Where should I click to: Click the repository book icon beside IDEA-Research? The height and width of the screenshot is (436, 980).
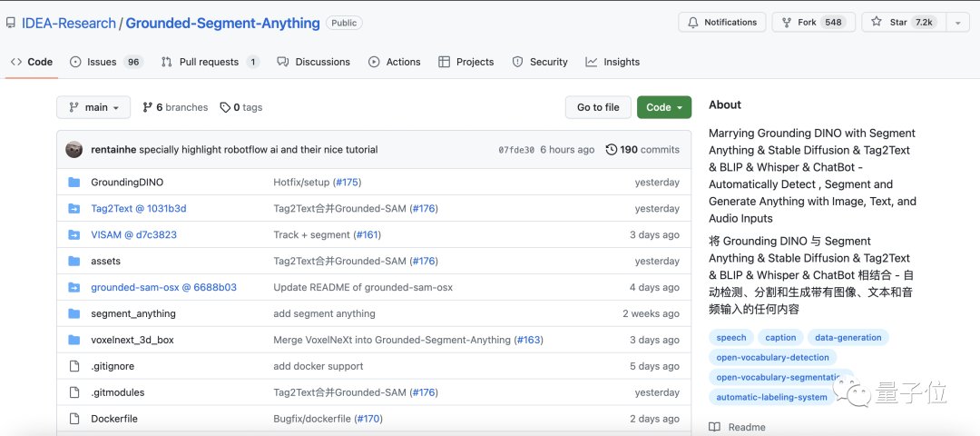point(11,23)
